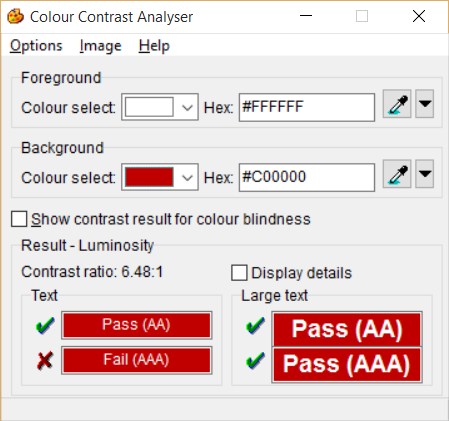This screenshot has width=449, height=421.
Task: Open the Image menu
Action: (x=100, y=46)
